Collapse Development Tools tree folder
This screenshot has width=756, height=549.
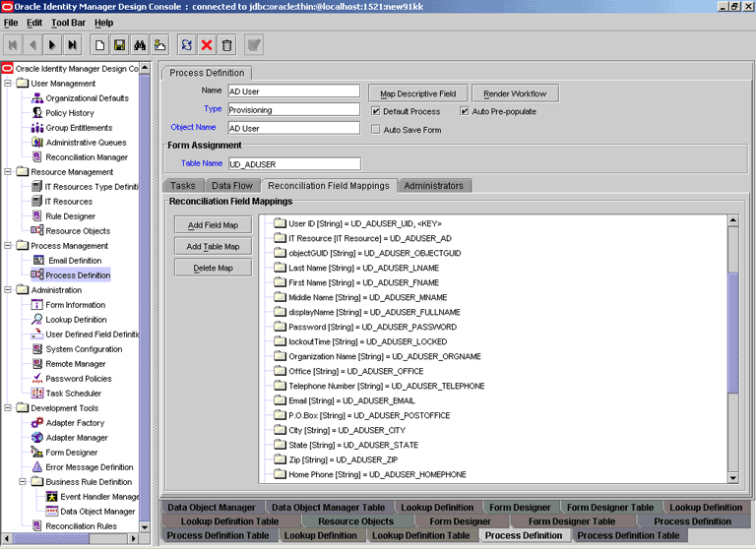[8, 408]
